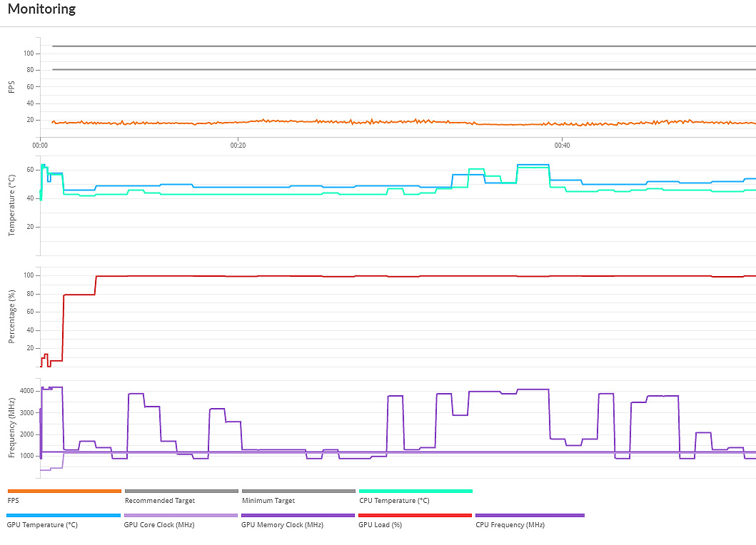This screenshot has height=545, width=756.
Task: Click the CPU Temperature (°C) legend swatch
Action: [x=415, y=491]
